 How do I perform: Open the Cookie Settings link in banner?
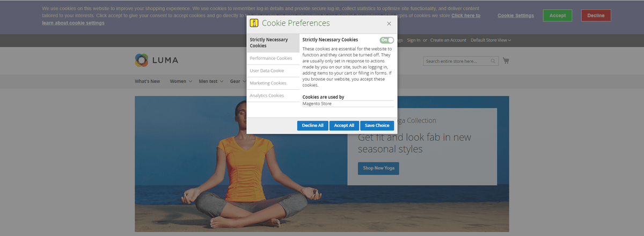point(515,16)
